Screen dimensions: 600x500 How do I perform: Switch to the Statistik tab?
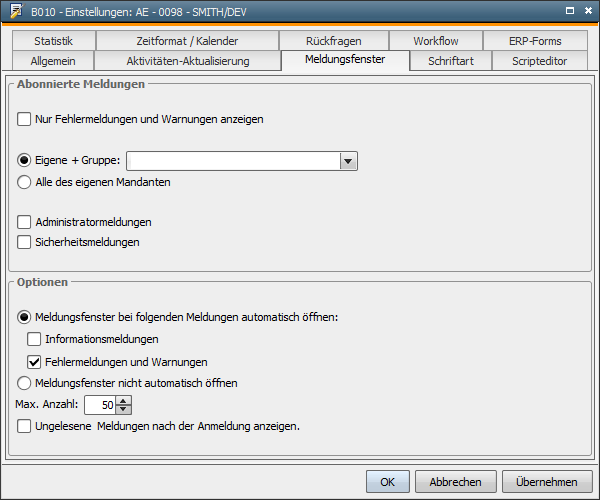(54, 41)
